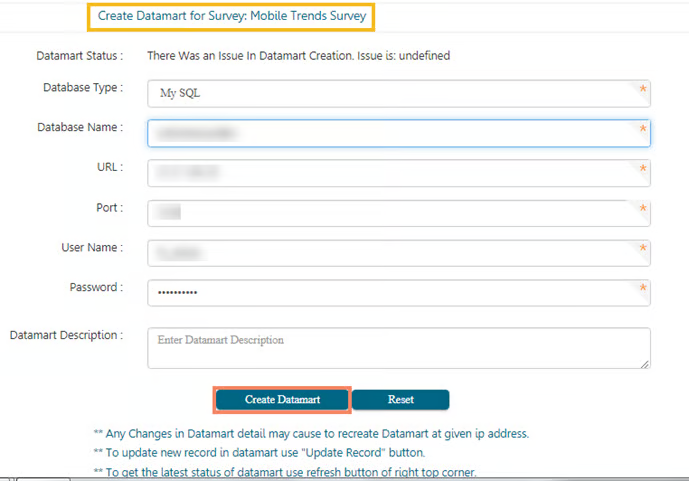Click the note about recreating Datamart
This screenshot has height=481, width=689.
(x=311, y=434)
